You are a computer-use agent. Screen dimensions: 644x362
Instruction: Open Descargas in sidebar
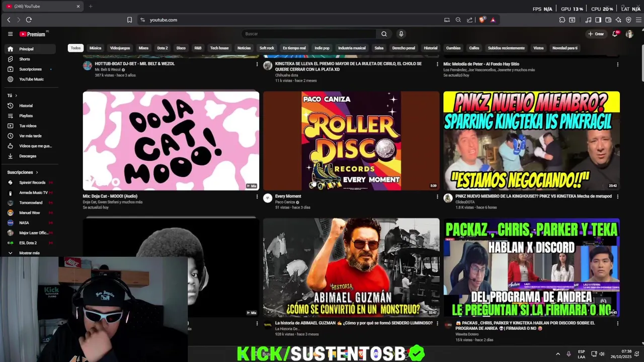point(29,156)
